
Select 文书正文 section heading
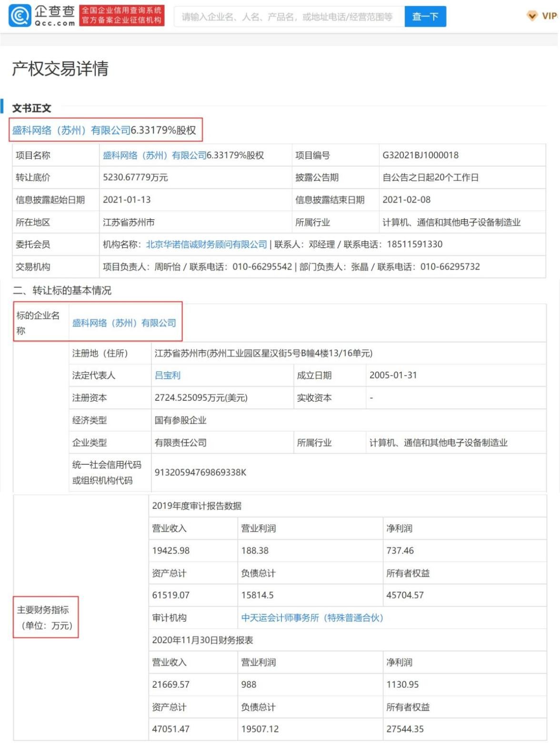tap(31, 108)
